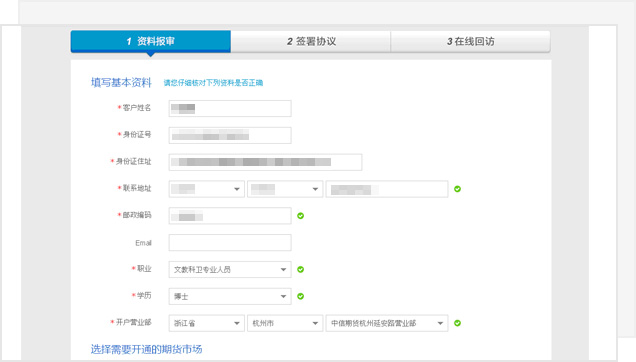
Task: Open the 开户营业部 city dropdown 杭州市
Action: (x=285, y=323)
